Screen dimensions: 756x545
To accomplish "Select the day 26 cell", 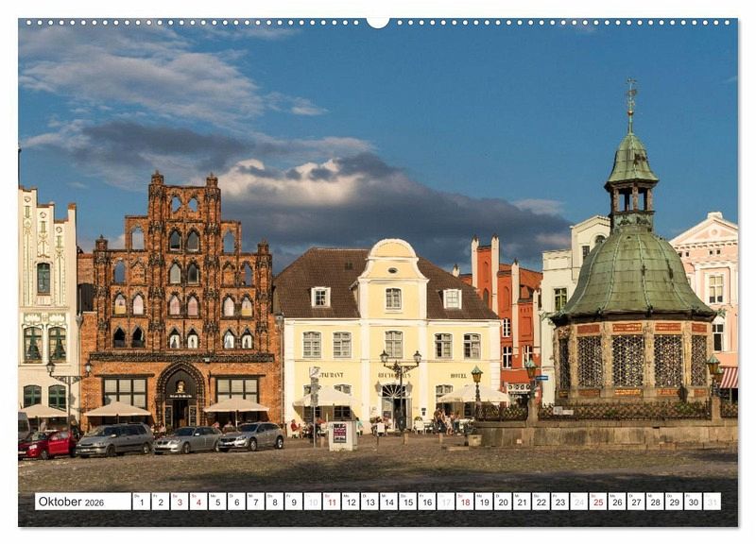I will (617, 502).
